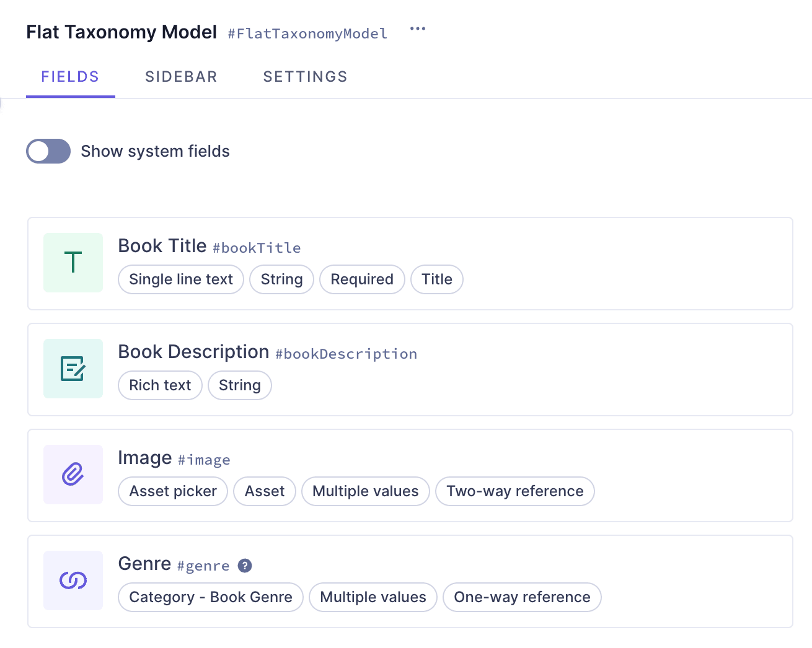Switch to the SIDEBAR tab
The width and height of the screenshot is (812, 648).
(181, 76)
